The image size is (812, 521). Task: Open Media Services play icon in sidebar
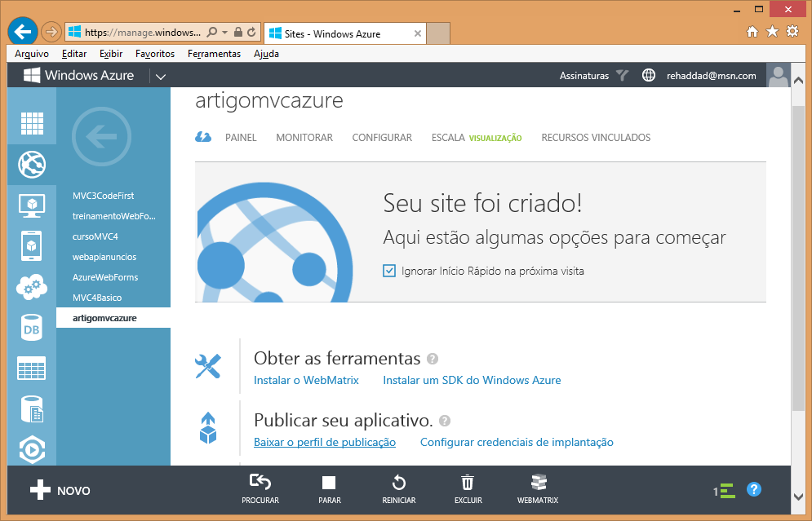click(x=32, y=449)
